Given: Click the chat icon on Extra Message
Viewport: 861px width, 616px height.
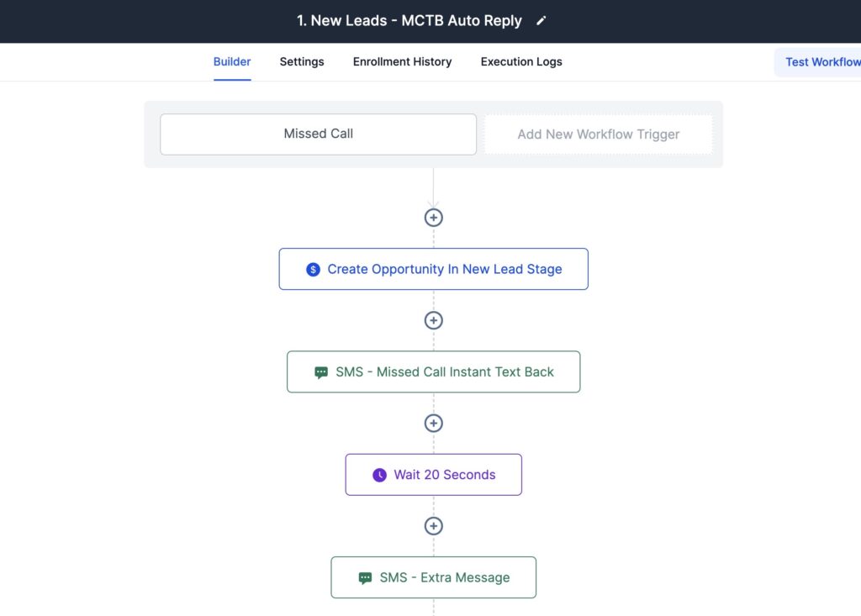Looking at the screenshot, I should pos(365,578).
